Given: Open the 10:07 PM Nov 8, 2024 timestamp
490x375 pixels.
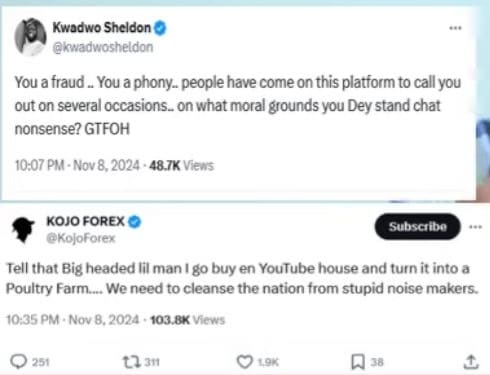Looking at the screenshot, I should pos(77,165).
